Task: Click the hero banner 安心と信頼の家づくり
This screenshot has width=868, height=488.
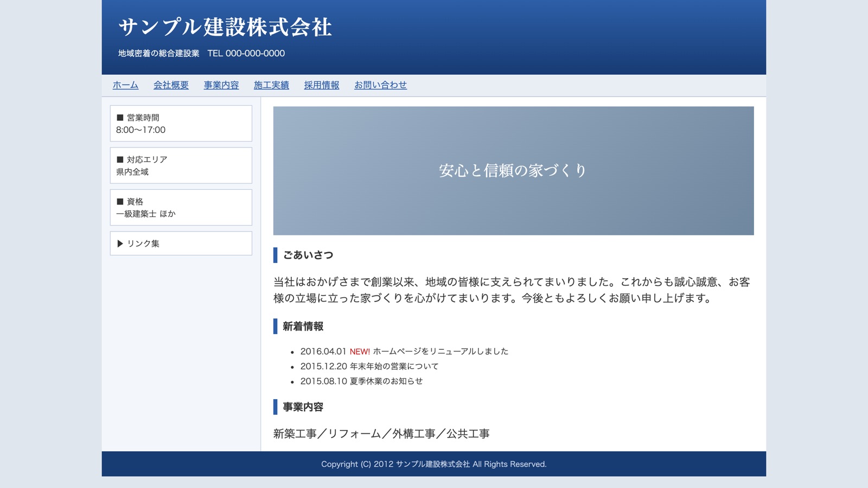Action: (513, 171)
